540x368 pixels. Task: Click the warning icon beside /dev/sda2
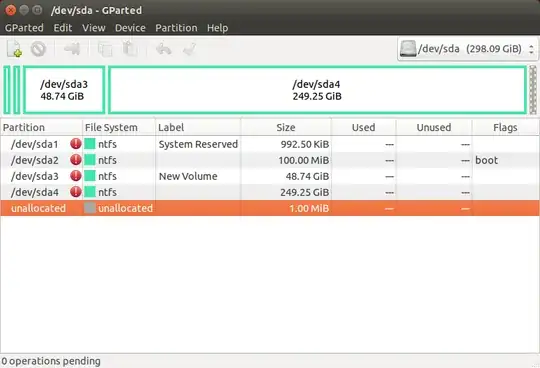[76, 160]
